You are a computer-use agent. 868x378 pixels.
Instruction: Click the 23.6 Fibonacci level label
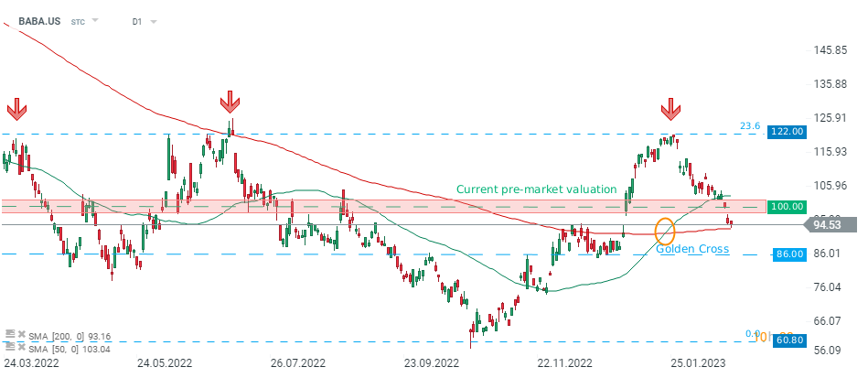click(x=750, y=126)
